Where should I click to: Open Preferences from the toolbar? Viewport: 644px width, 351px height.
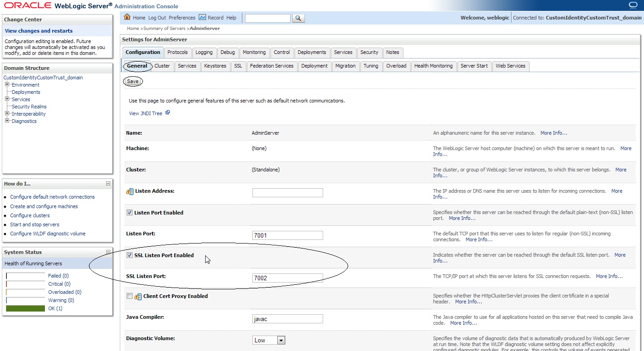[x=182, y=18]
